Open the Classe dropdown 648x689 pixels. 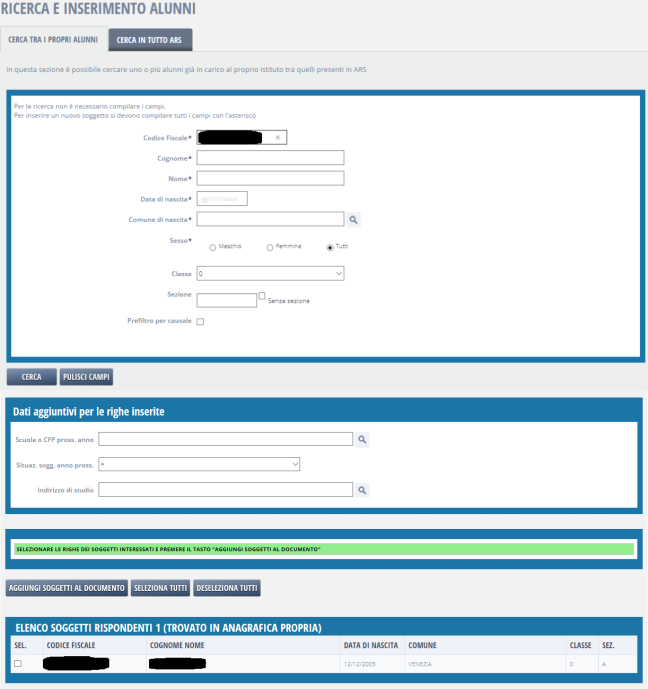[270, 273]
